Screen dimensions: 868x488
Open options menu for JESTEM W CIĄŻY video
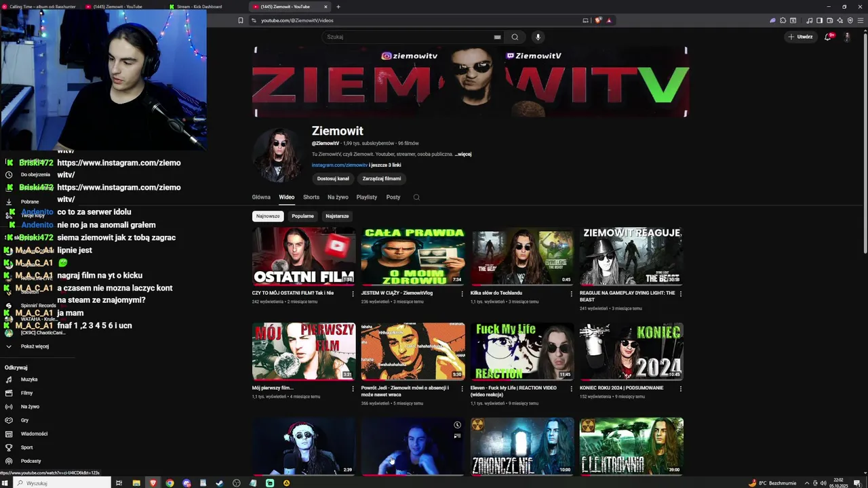(x=462, y=293)
